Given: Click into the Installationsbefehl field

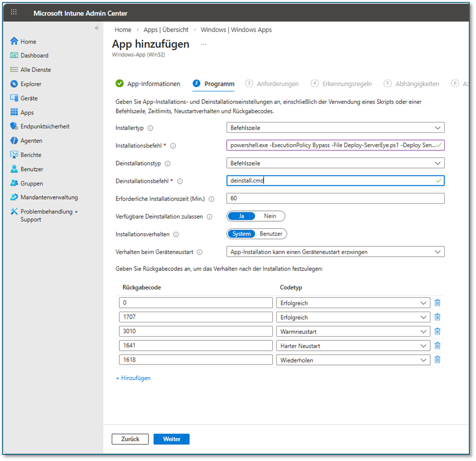Looking at the screenshot, I should 335,145.
